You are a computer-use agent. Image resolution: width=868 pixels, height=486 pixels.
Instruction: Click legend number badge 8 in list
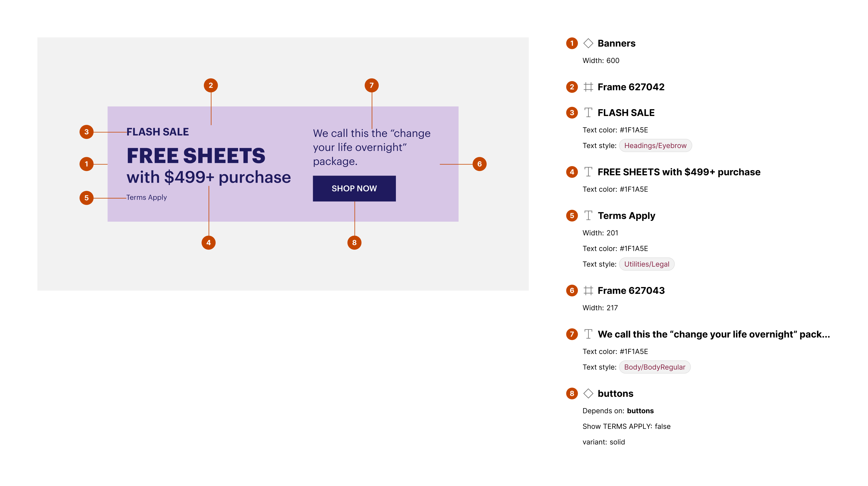[572, 393]
